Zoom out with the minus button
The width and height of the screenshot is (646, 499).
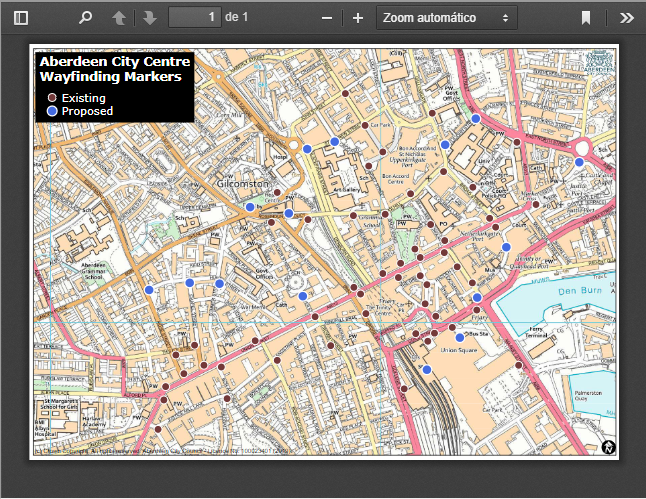[x=327, y=18]
